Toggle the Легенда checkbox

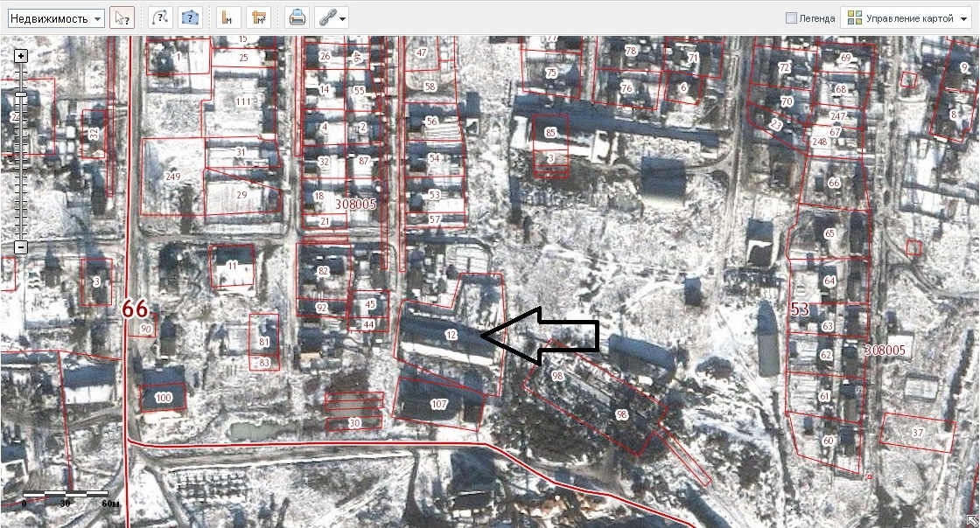click(791, 18)
